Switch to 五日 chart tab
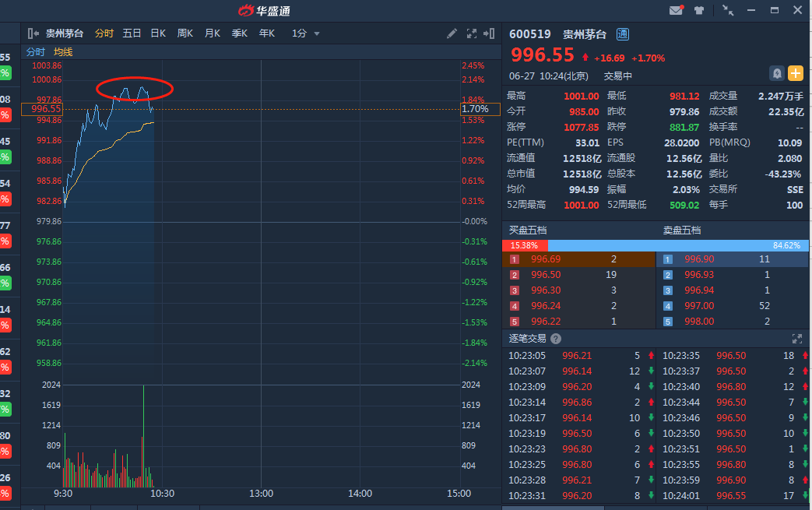Screen dimensions: 812x510 pos(132,33)
